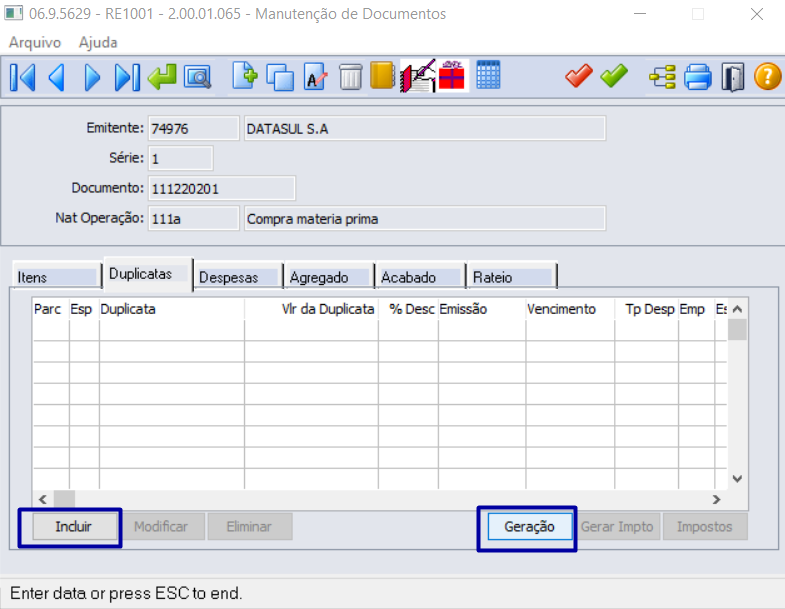The image size is (785, 609).
Task: Open the yellow notebook icon
Action: tap(382, 75)
